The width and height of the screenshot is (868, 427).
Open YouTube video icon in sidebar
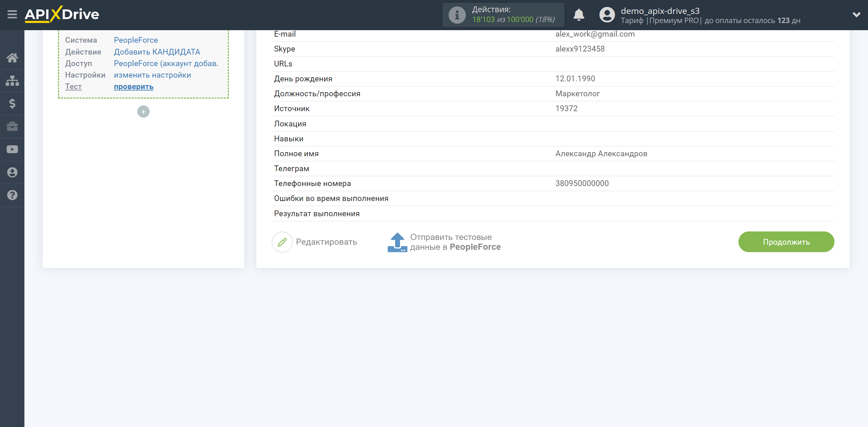[x=12, y=149]
